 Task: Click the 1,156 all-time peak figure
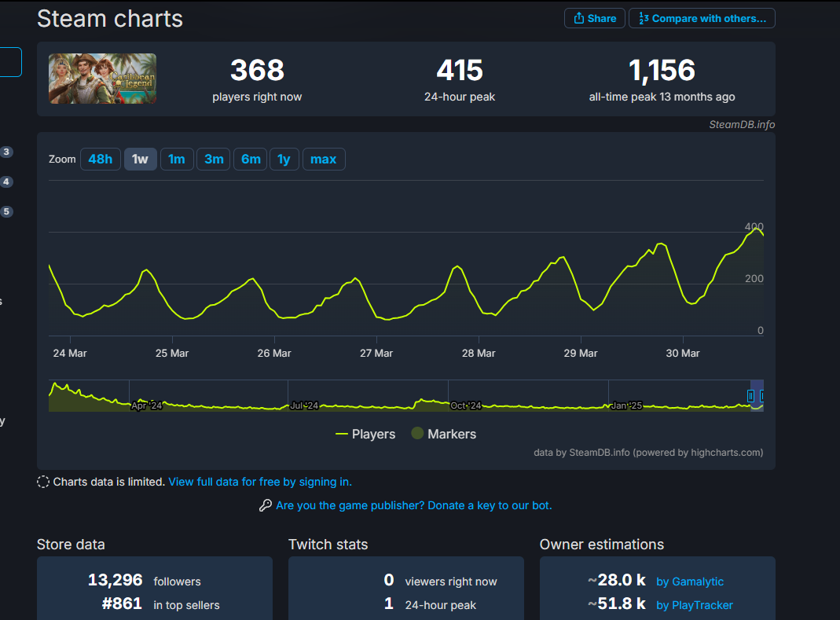tap(662, 70)
